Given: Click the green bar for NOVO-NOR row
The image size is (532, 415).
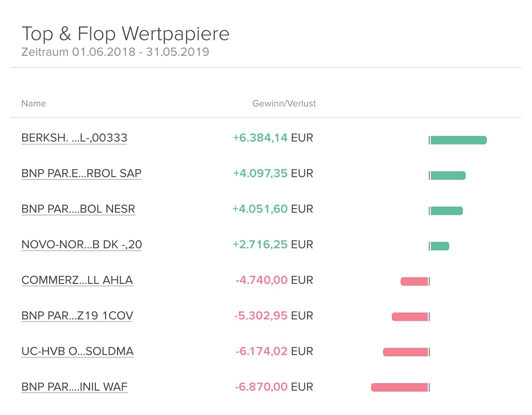Looking at the screenshot, I should tap(440, 246).
